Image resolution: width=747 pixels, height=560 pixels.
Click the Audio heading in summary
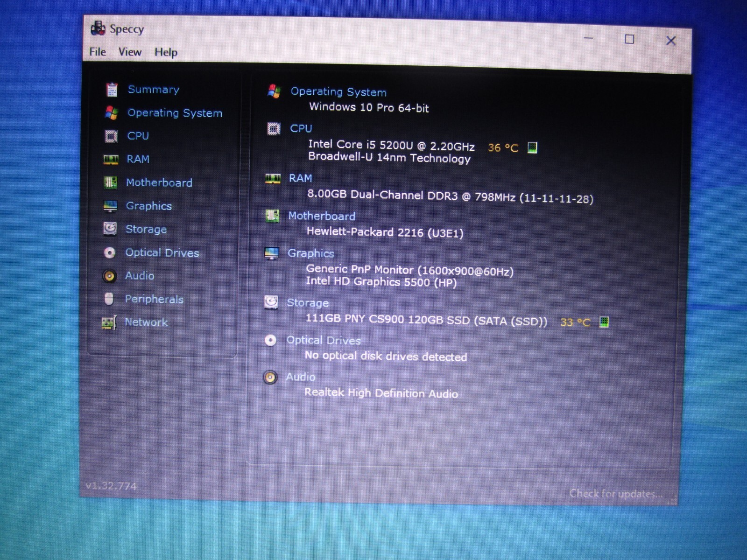click(x=301, y=377)
